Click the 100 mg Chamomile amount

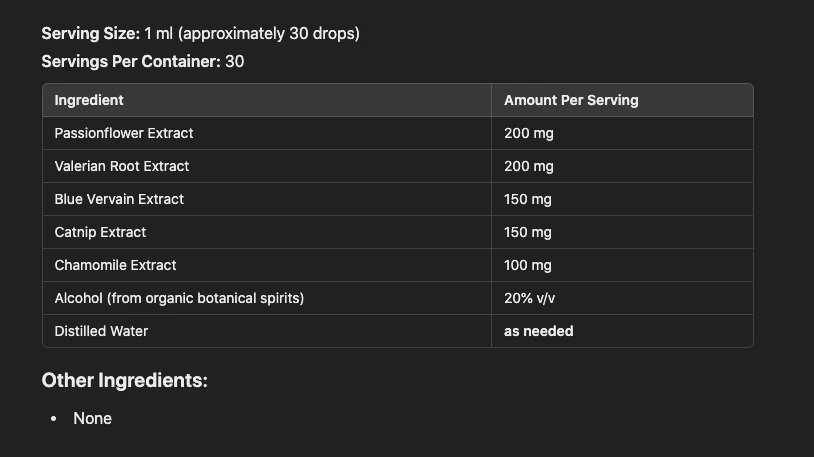point(528,265)
